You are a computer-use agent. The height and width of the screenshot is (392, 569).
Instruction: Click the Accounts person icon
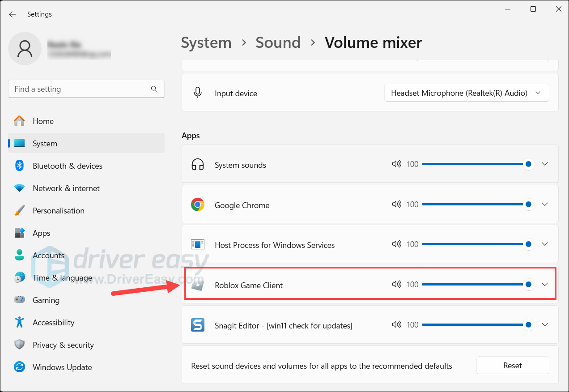click(x=19, y=255)
